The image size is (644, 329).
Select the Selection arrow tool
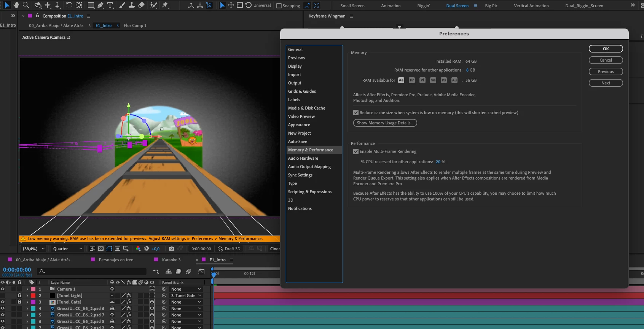point(6,5)
